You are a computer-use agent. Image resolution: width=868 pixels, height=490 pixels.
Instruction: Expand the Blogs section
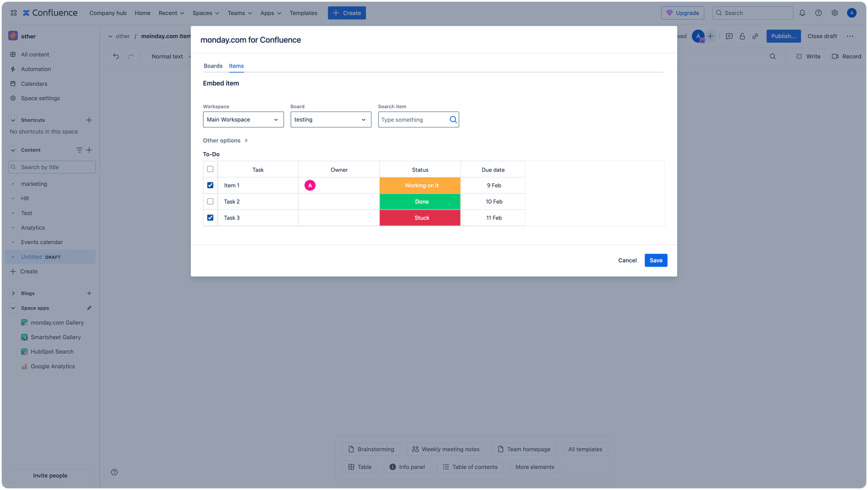13,294
